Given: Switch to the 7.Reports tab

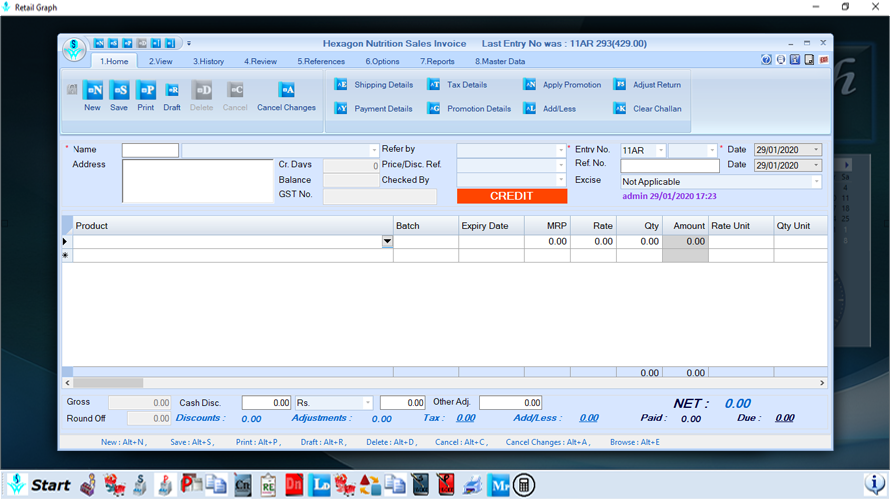Looking at the screenshot, I should pyautogui.click(x=437, y=61).
